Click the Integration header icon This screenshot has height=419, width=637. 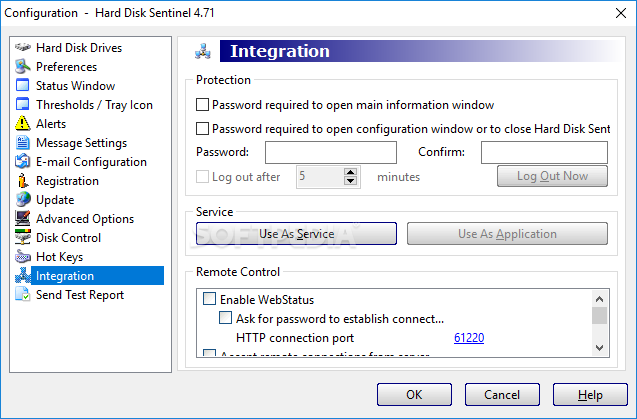pos(203,51)
